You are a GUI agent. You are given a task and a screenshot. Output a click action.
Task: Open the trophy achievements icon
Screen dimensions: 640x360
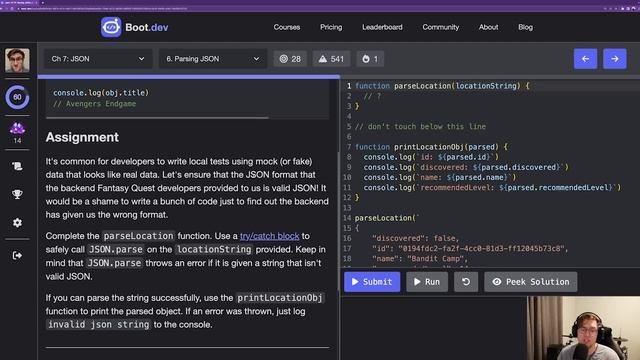tap(17, 194)
